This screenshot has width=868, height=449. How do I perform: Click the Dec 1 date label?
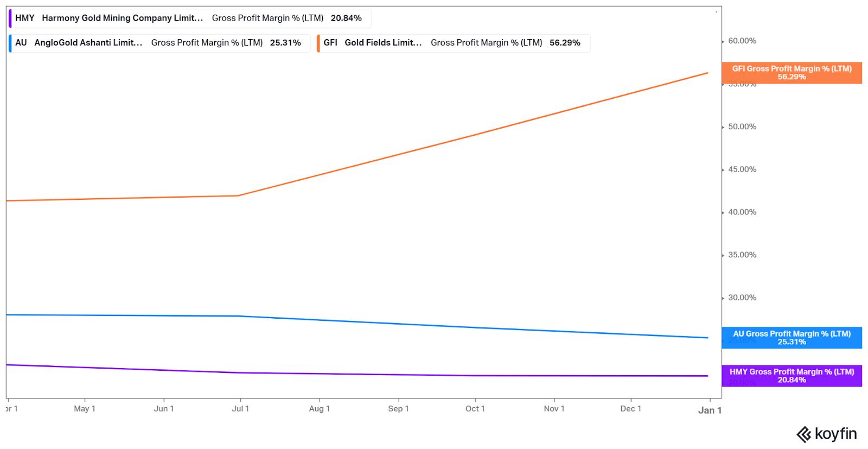630,409
